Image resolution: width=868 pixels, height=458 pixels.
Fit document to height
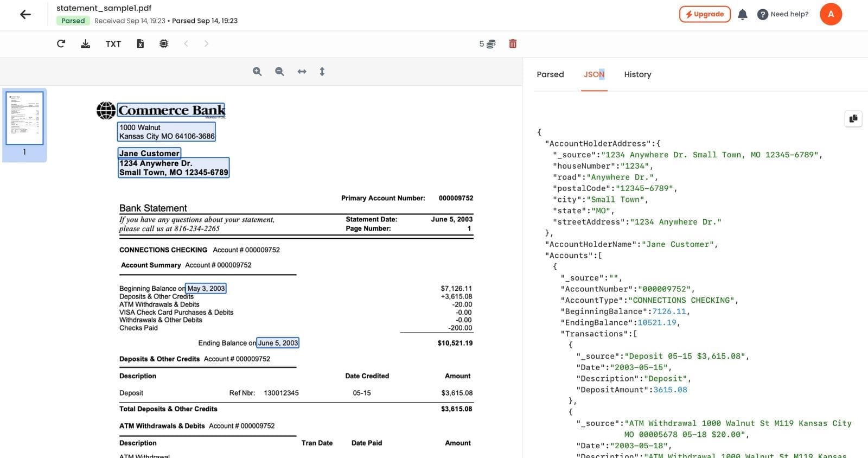(x=322, y=72)
